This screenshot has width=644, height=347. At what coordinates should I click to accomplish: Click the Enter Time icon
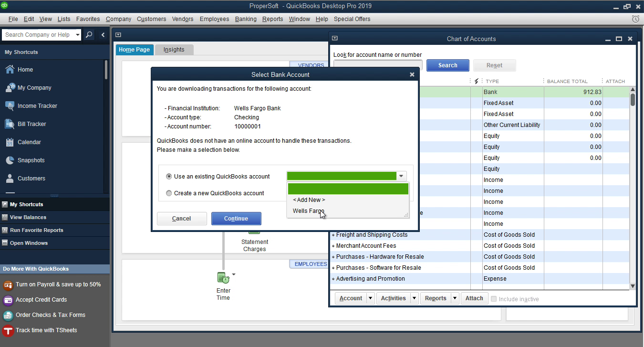pyautogui.click(x=223, y=277)
